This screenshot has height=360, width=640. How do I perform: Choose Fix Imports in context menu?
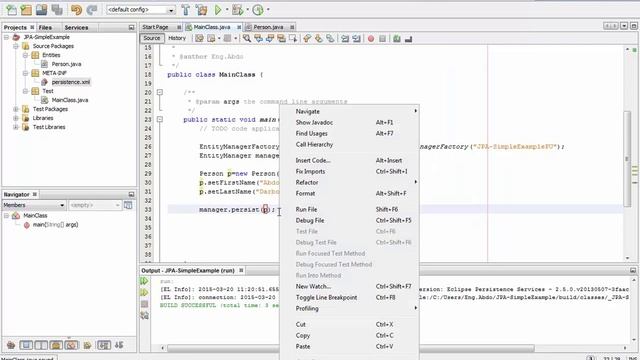coord(349,171)
